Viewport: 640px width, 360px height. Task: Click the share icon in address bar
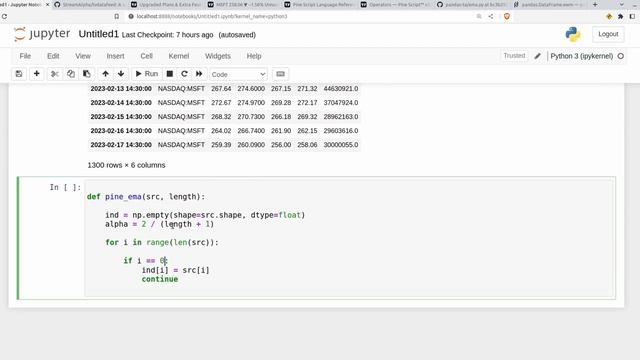(x=491, y=16)
